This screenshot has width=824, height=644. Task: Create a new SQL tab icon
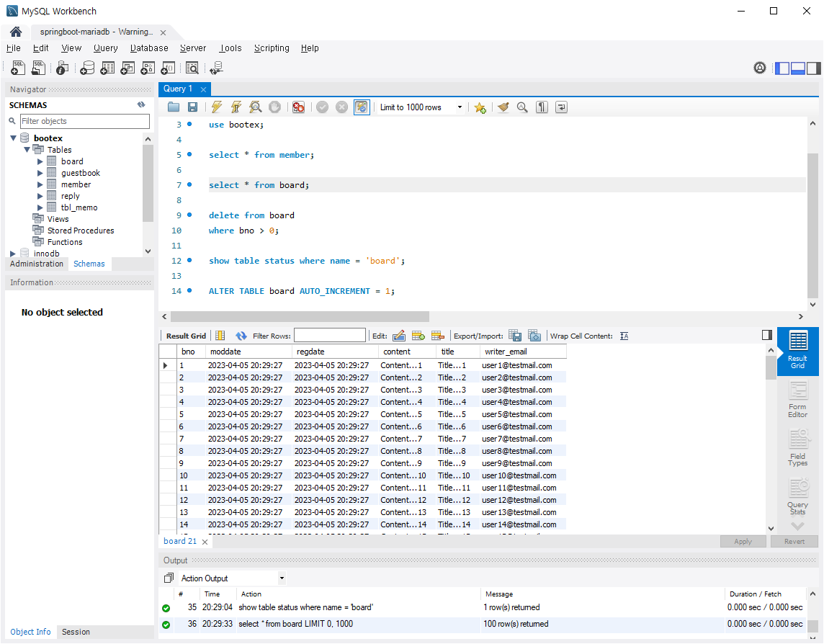point(18,68)
